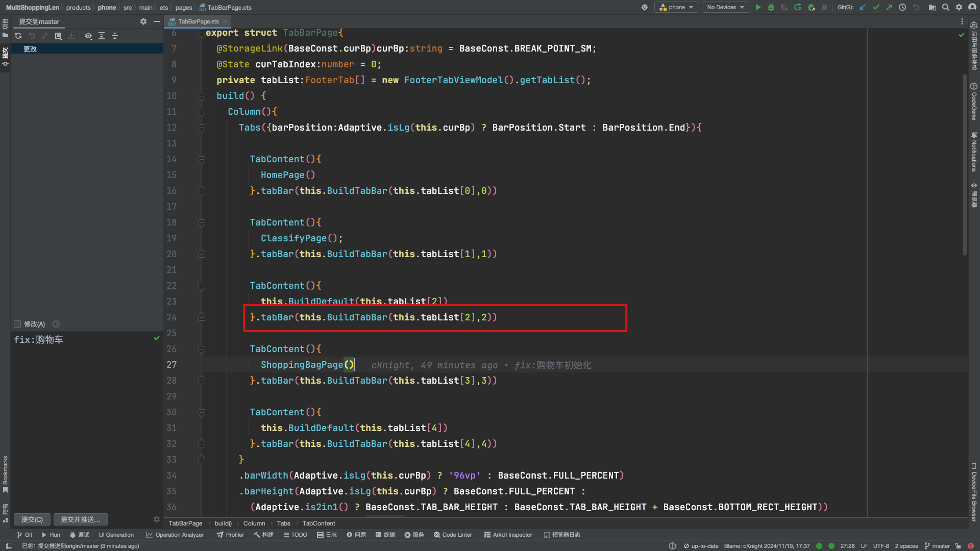The height and width of the screenshot is (551, 980).
Task: Click the Apply Changes reload icon
Action: coord(798,7)
